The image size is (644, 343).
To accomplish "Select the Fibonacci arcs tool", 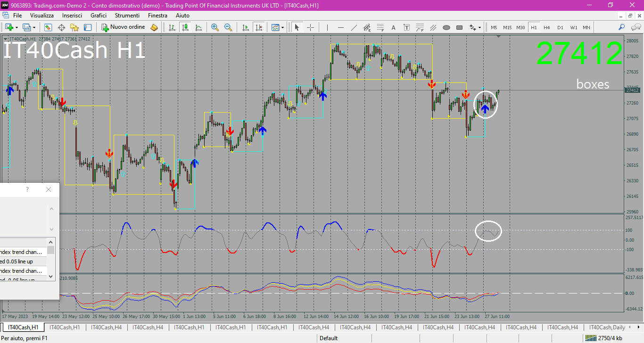I will click(420, 27).
